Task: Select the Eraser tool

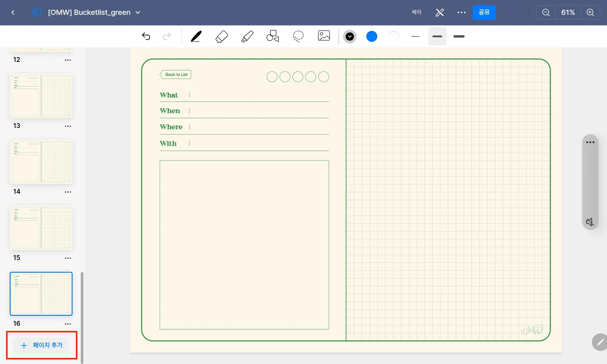Action: click(222, 36)
